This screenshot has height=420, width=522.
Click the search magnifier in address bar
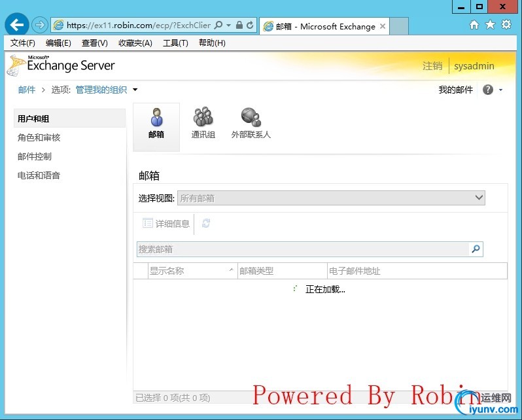[x=218, y=25]
